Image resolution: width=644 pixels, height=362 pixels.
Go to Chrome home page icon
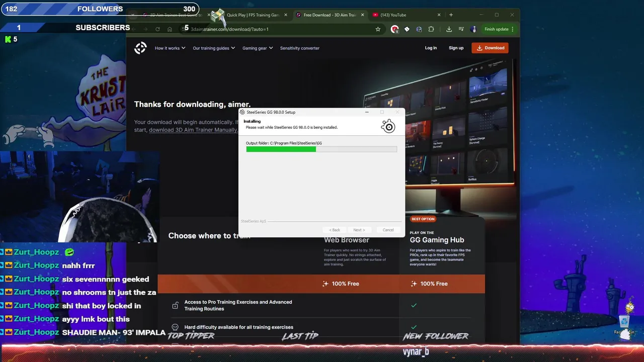pyautogui.click(x=170, y=29)
